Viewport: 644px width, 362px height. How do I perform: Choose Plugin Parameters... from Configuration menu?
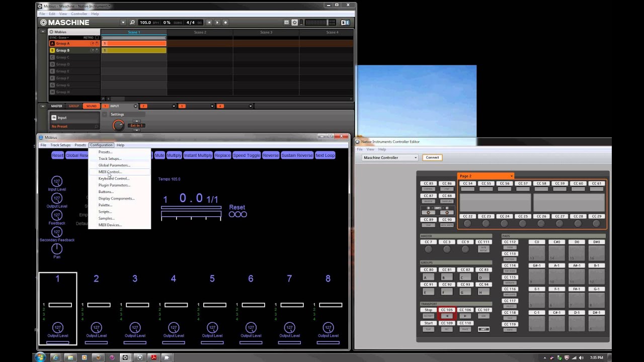pos(114,185)
